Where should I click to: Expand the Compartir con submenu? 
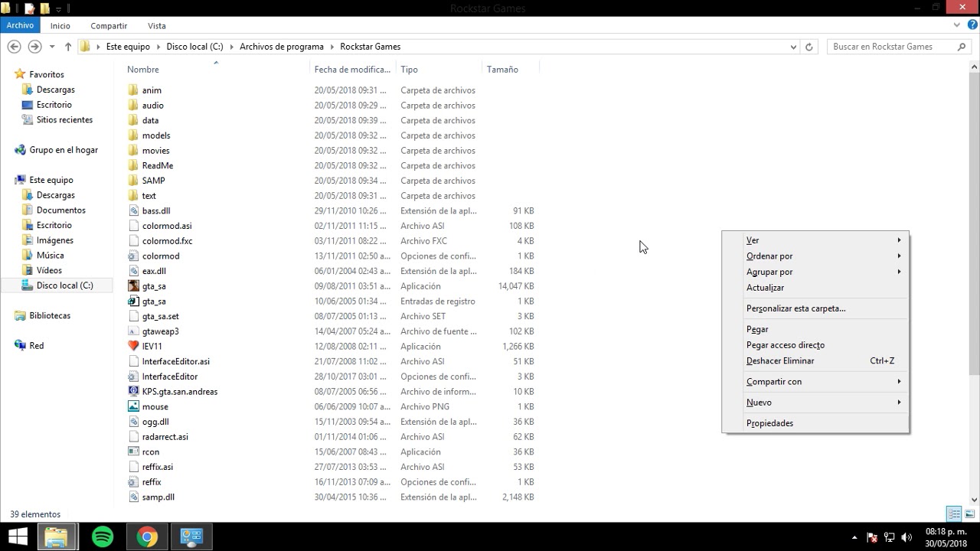pyautogui.click(x=815, y=382)
